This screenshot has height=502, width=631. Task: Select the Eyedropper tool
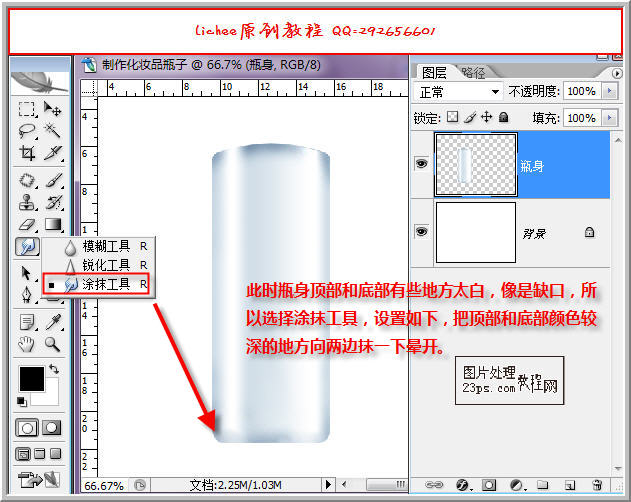(x=54, y=322)
